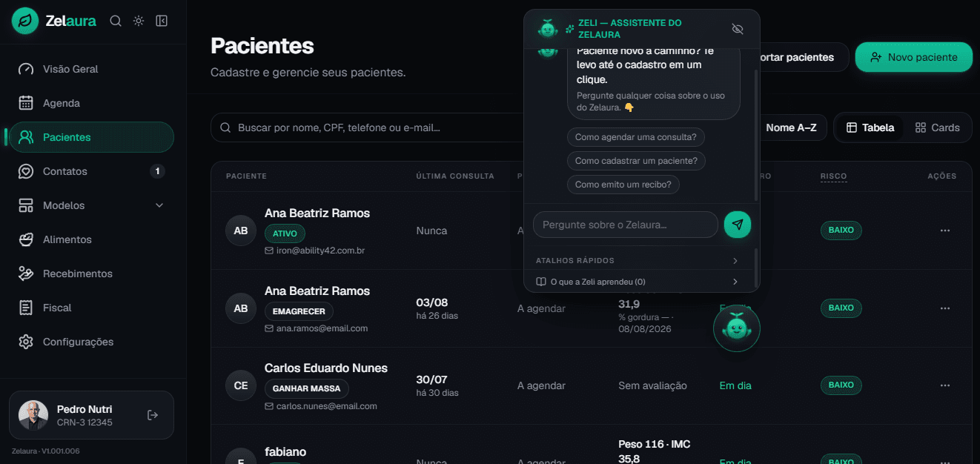Click the Agenda calendar icon
Screen dimensions: 980x464
26,103
